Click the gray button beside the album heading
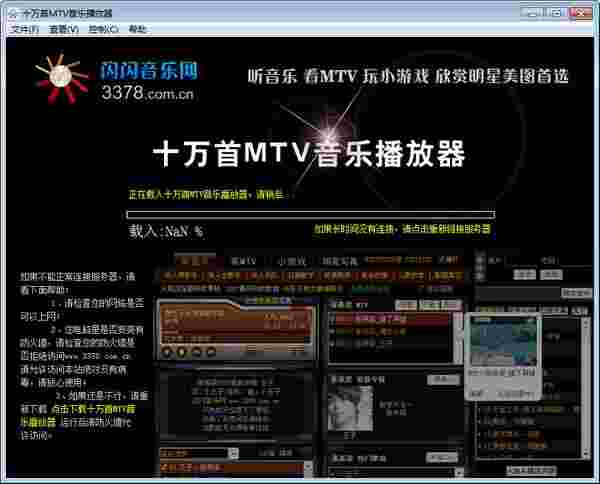Image resolution: width=600 pixels, height=484 pixels. pyautogui.click(x=443, y=380)
